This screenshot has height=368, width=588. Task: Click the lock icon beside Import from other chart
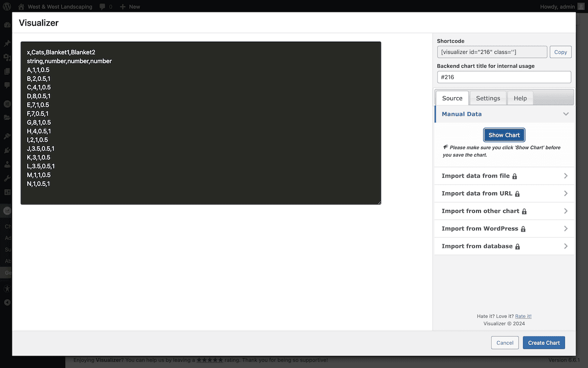tap(524, 211)
